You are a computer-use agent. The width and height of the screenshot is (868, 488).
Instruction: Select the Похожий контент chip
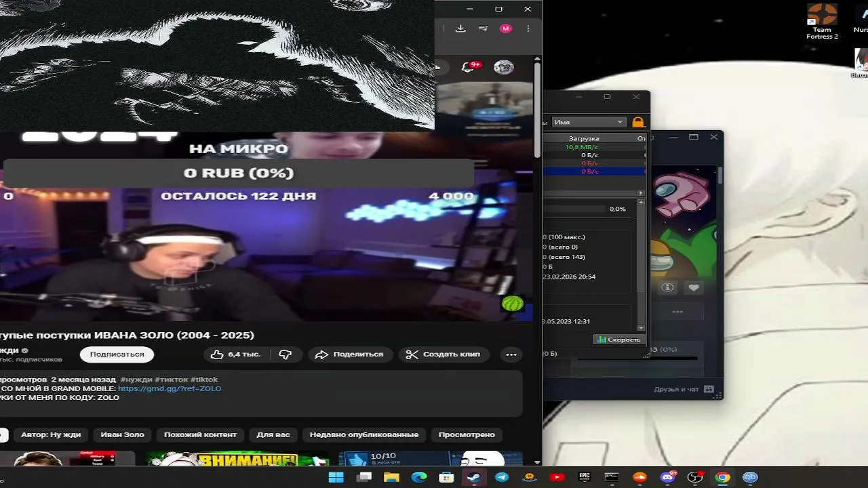[x=200, y=435]
